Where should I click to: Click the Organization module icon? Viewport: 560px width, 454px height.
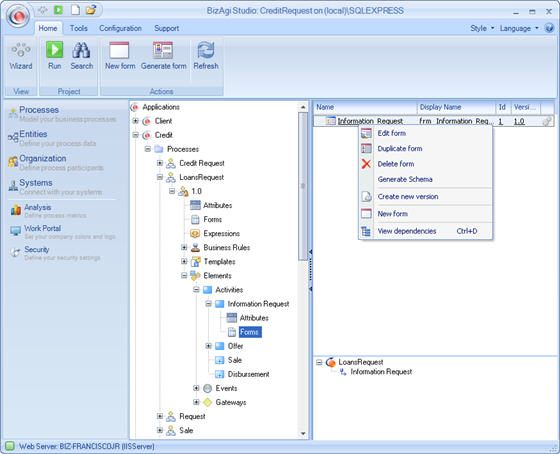pyautogui.click(x=13, y=162)
